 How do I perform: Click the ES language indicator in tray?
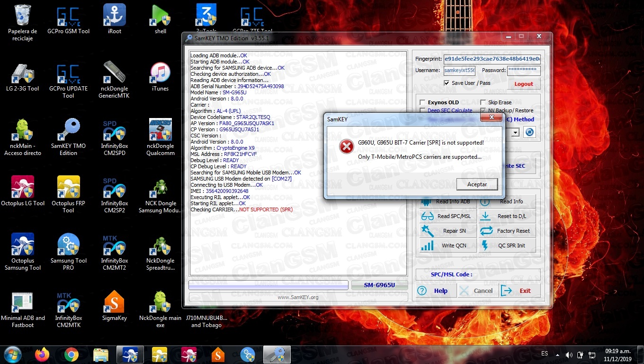[x=545, y=354]
